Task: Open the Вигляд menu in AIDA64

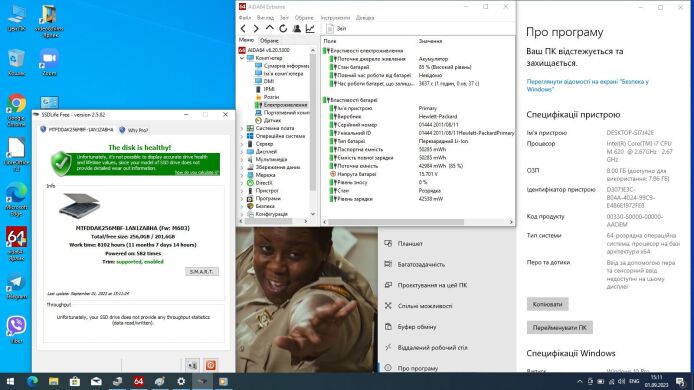Action: pos(265,18)
